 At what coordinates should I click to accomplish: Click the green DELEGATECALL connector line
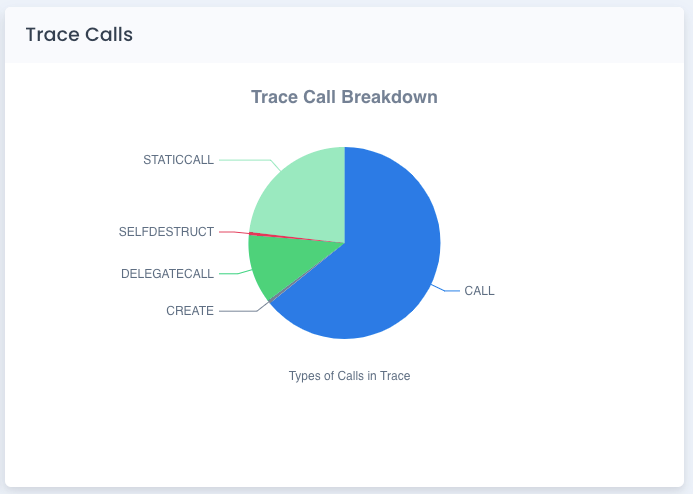pyautogui.click(x=230, y=273)
